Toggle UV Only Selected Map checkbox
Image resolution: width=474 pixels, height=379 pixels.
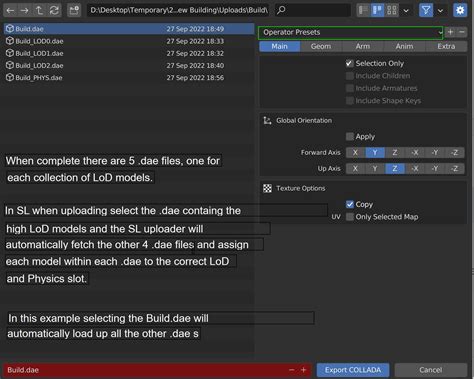349,217
